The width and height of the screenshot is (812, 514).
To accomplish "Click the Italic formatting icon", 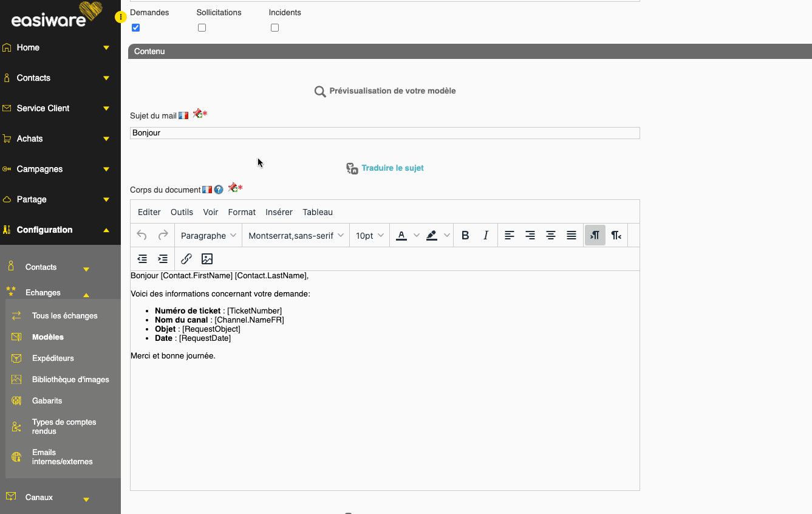I will (x=486, y=236).
